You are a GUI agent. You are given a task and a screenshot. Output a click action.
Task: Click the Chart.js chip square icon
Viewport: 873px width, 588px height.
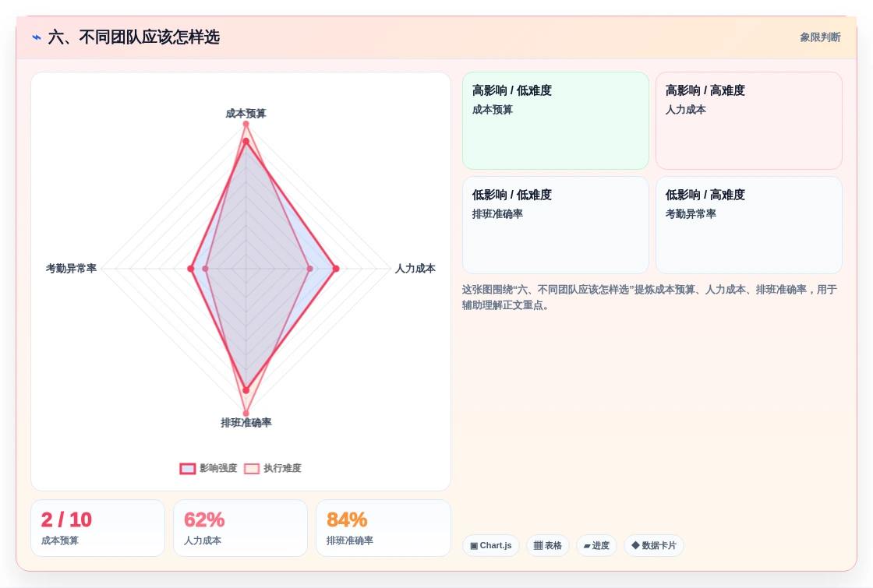(474, 546)
